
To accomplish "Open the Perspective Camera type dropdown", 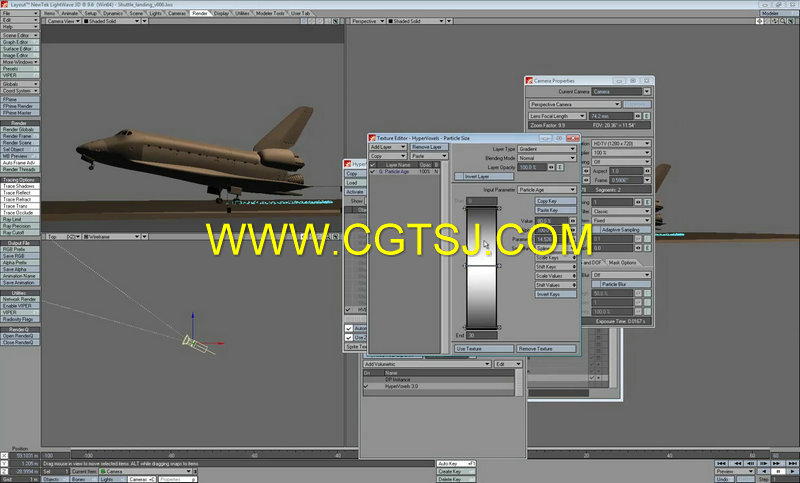I will click(x=574, y=105).
